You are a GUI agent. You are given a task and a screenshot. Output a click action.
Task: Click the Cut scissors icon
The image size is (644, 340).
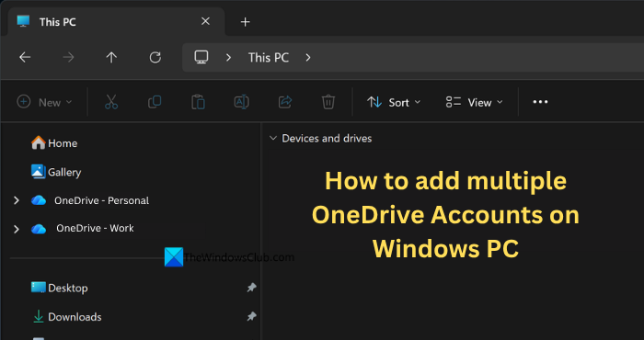click(111, 102)
